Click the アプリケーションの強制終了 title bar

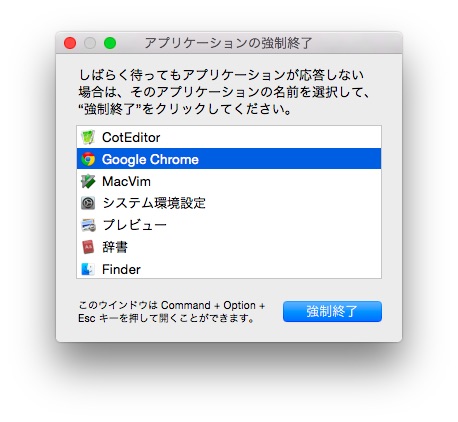click(229, 43)
